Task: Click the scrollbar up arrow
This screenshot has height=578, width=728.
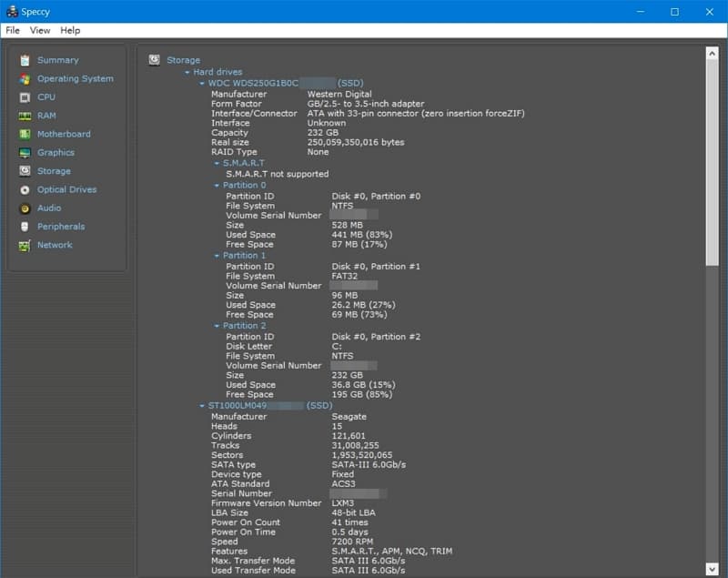Action: coord(712,53)
